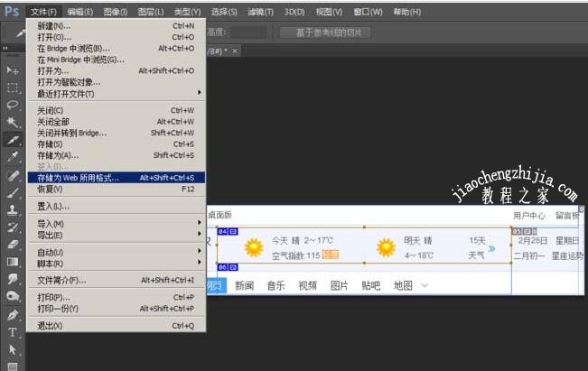Viewport: 588px width, 371px height.
Task: Select the Path Selection tool
Action: [x=13, y=349]
